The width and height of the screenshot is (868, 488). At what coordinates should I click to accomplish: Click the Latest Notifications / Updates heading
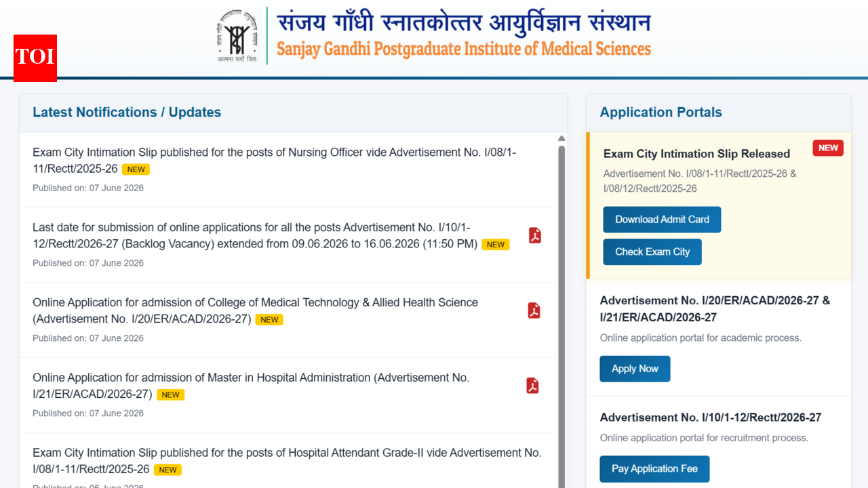(x=127, y=113)
